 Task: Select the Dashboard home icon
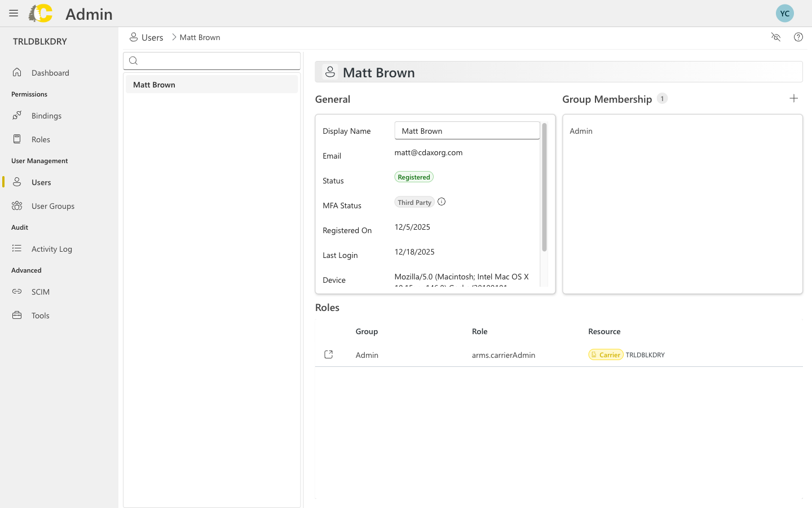click(x=16, y=72)
